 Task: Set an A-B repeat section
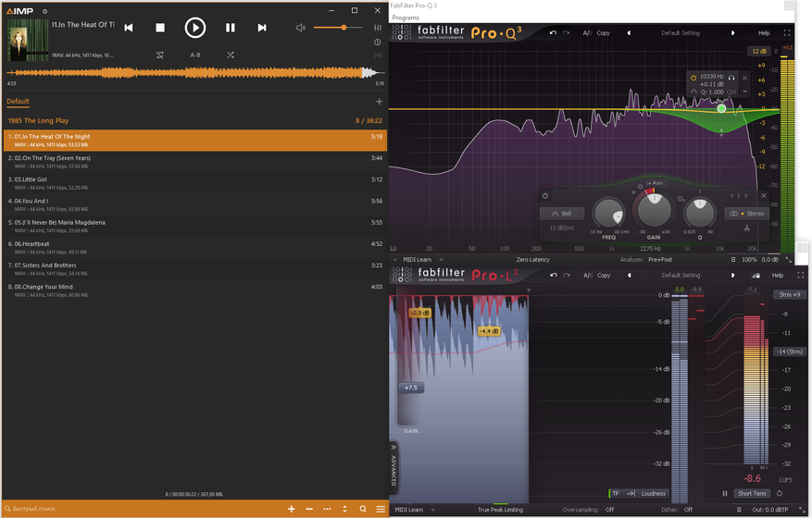195,55
